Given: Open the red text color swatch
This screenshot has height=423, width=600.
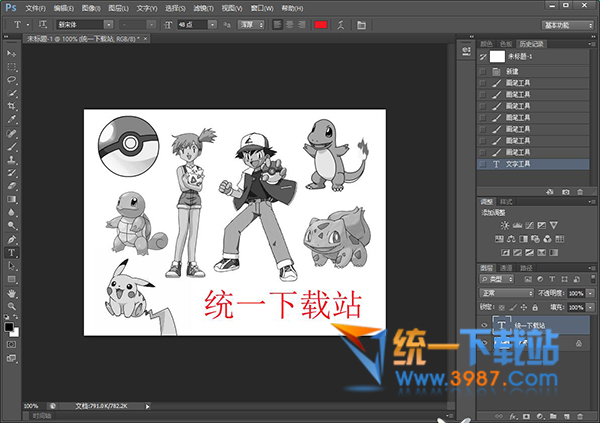Looking at the screenshot, I should click(x=321, y=25).
